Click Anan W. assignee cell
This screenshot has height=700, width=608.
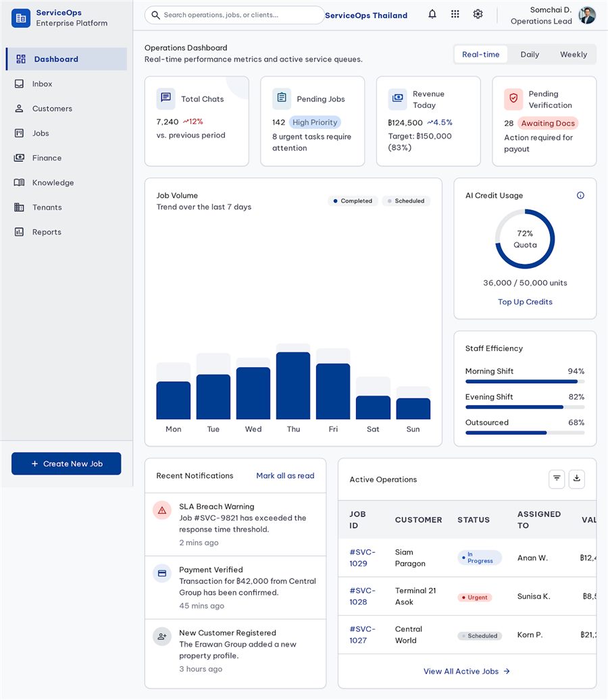point(532,558)
